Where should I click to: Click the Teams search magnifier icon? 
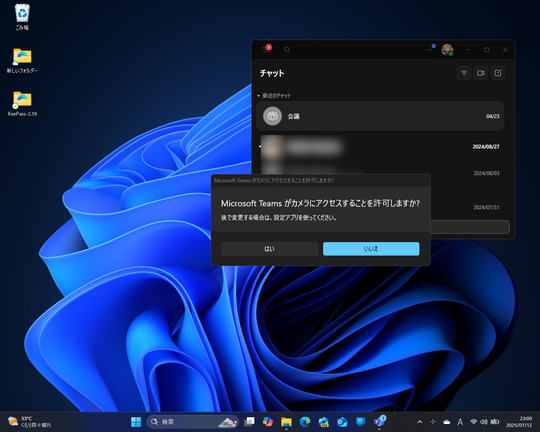pyautogui.click(x=287, y=50)
